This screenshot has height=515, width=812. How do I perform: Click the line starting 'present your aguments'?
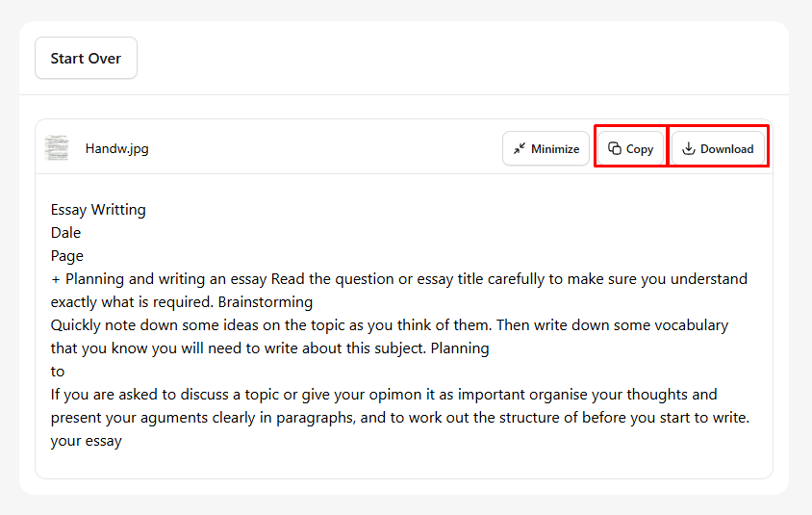400,418
